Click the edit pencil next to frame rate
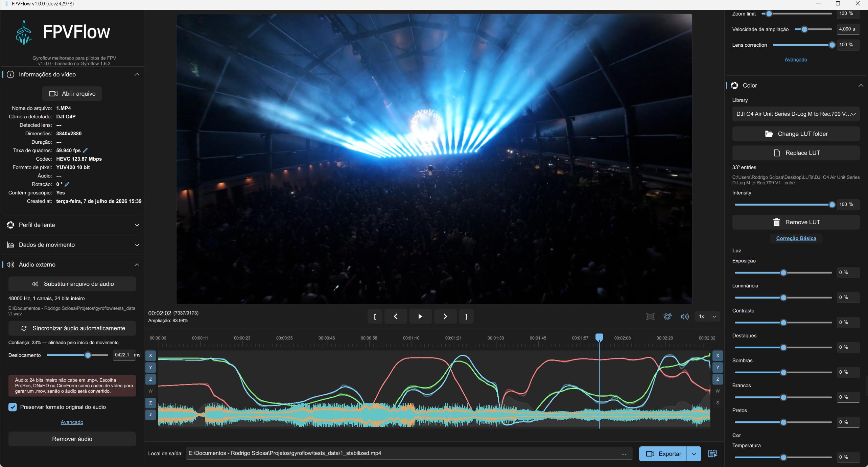The width and height of the screenshot is (868, 467). click(85, 150)
